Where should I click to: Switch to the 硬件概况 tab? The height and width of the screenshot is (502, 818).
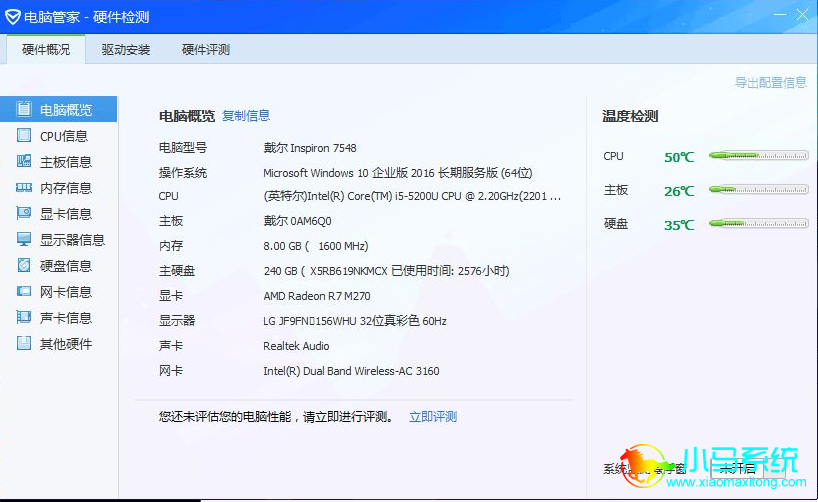click(46, 50)
